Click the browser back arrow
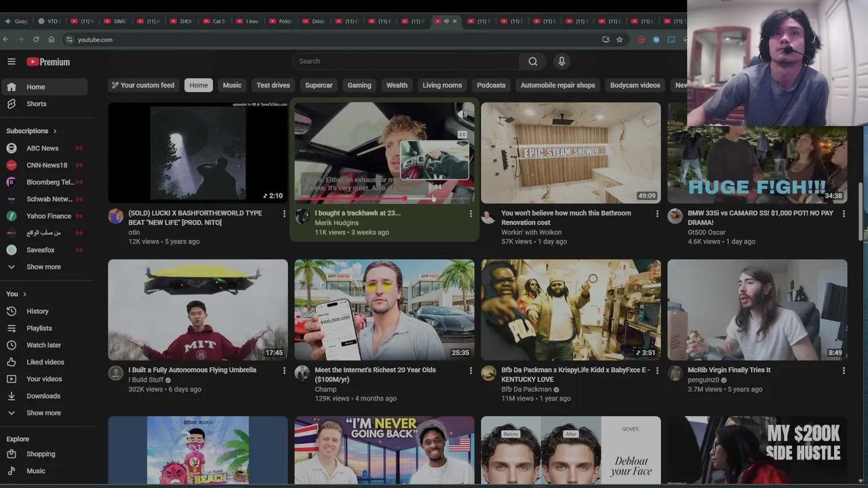 click(x=6, y=39)
